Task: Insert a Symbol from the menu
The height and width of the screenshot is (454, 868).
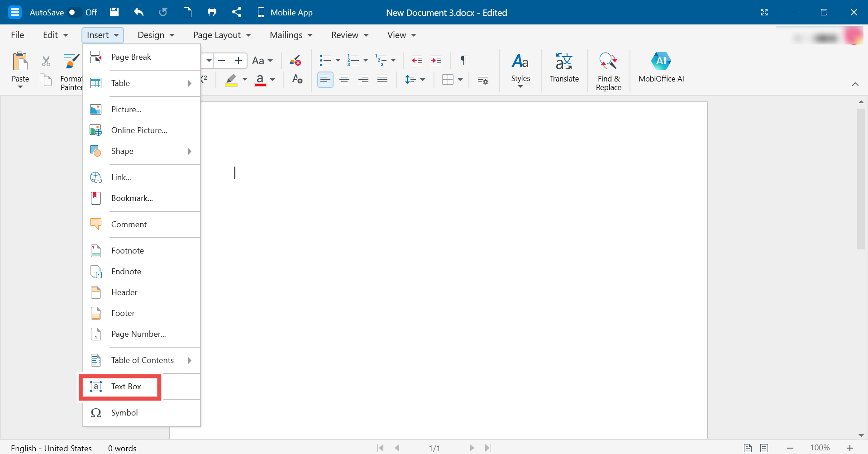Action: (x=124, y=412)
